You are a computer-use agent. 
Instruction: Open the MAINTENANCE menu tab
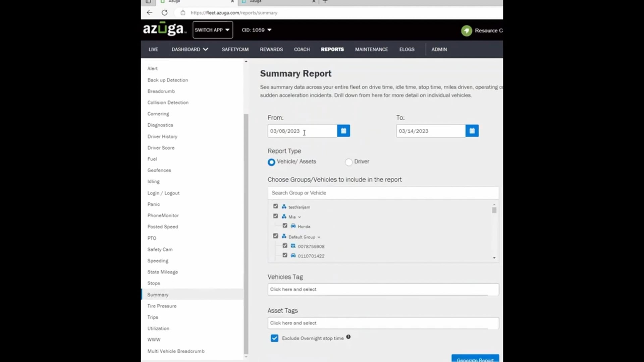click(371, 49)
